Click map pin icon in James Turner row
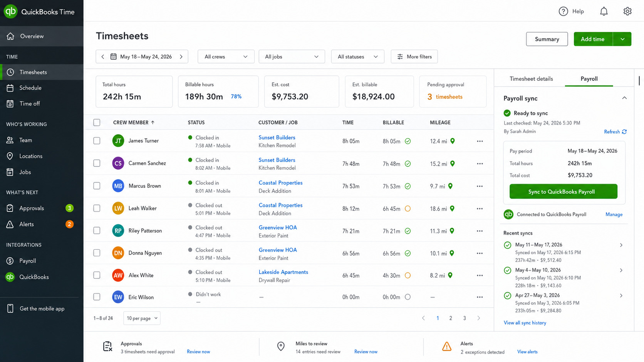Image resolution: width=644 pixels, height=362 pixels. [453, 141]
